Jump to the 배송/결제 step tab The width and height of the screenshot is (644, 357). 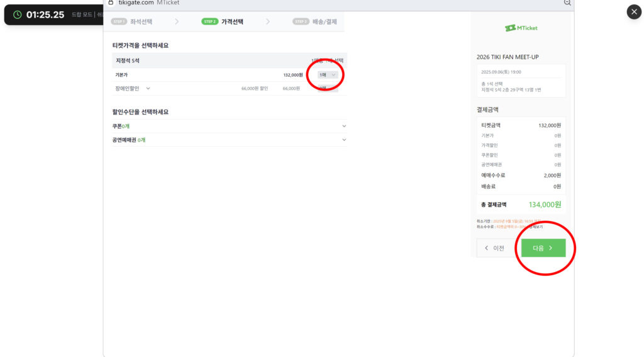coord(325,21)
